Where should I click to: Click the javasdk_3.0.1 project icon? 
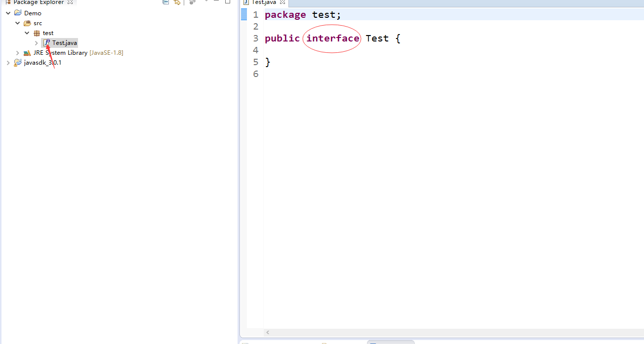[x=18, y=63]
